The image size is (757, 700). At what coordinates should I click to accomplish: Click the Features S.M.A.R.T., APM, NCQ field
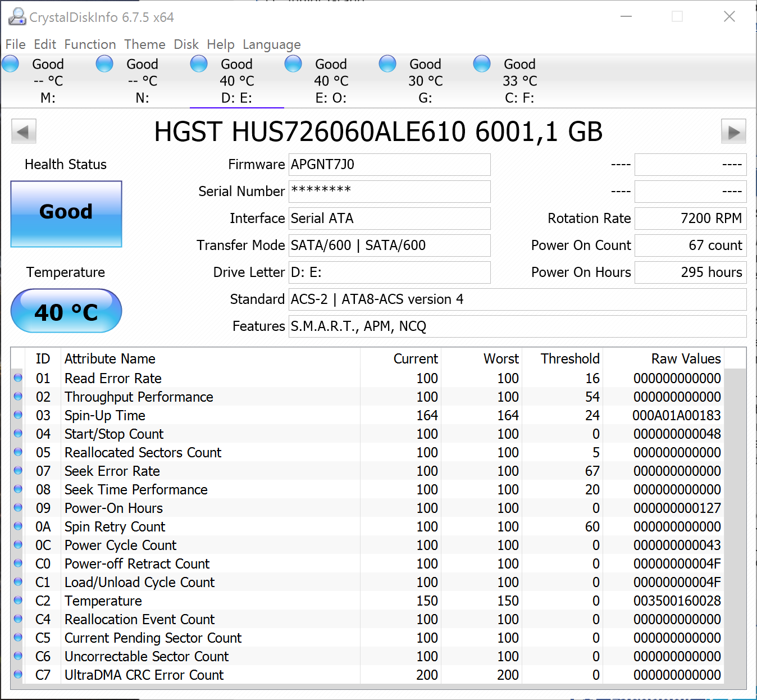(518, 326)
